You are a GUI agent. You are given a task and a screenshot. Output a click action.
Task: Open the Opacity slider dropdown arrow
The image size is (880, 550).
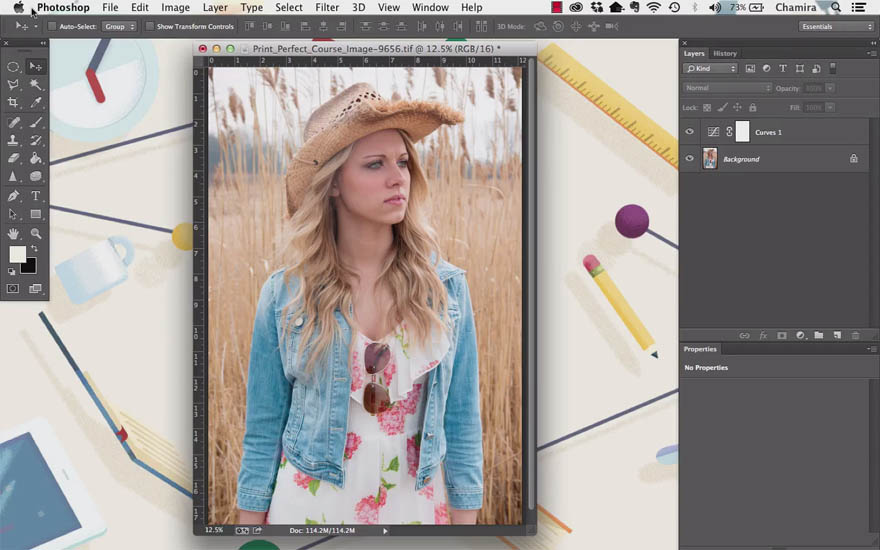pyautogui.click(x=830, y=88)
